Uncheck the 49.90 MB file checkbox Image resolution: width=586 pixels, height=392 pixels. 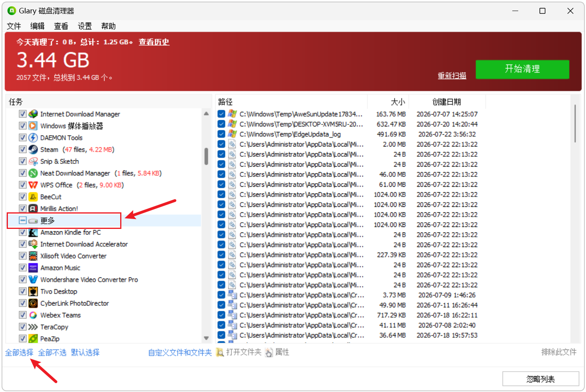(x=221, y=305)
